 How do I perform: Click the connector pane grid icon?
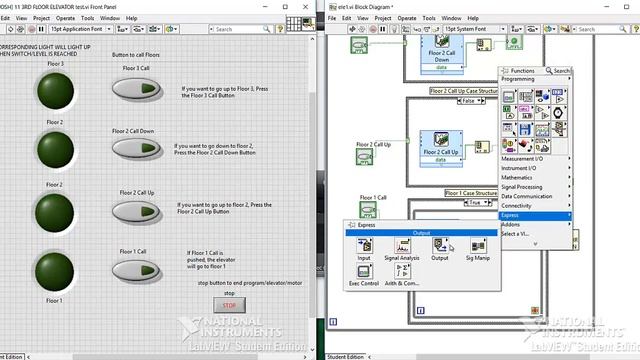(x=294, y=24)
